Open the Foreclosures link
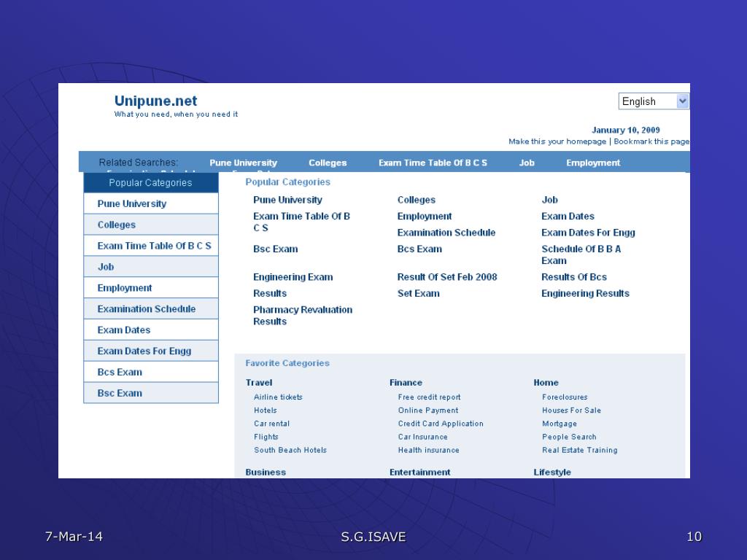 coord(565,397)
